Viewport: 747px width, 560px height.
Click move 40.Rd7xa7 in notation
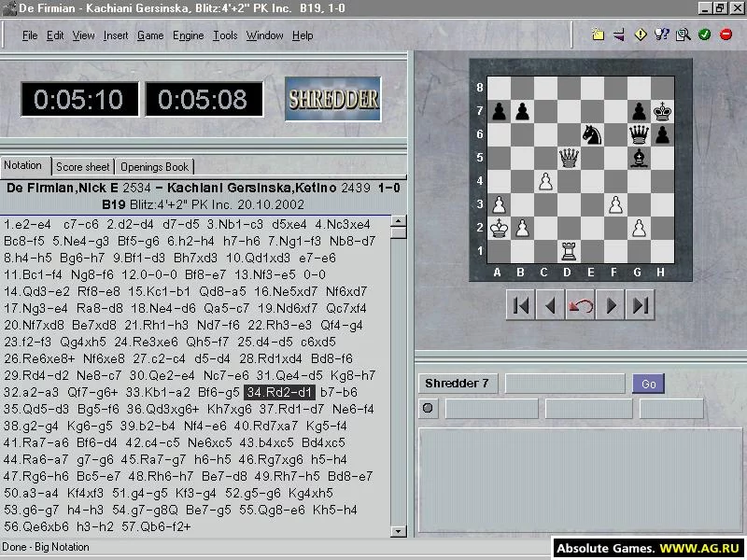266,426
